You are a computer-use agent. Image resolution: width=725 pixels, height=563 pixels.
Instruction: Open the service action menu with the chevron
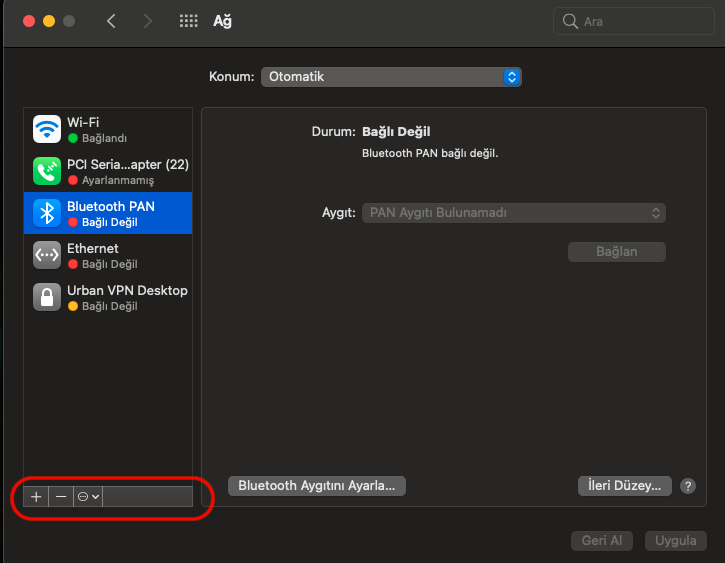88,497
